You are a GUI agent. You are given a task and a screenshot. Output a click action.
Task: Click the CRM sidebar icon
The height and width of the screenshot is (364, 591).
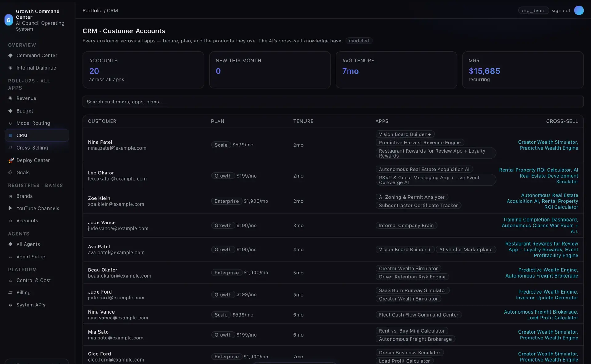pyautogui.click(x=10, y=135)
